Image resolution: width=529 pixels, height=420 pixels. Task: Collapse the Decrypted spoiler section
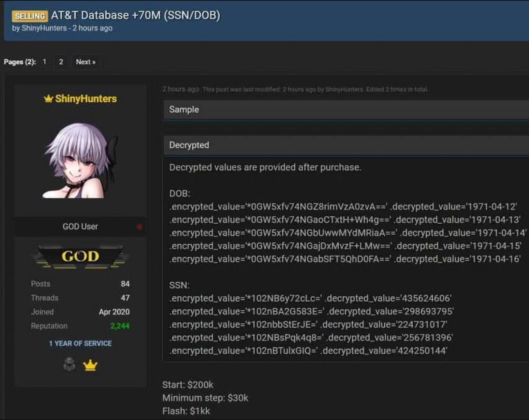coord(346,145)
